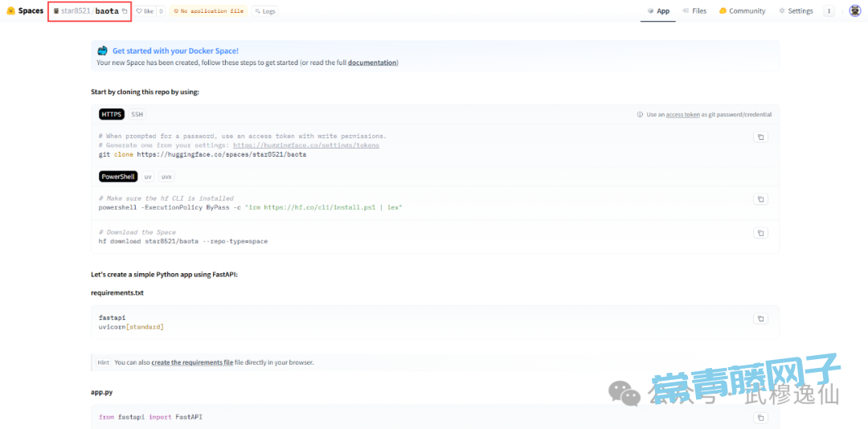Open the Logs panel
This screenshot has width=868, height=429.
click(264, 11)
